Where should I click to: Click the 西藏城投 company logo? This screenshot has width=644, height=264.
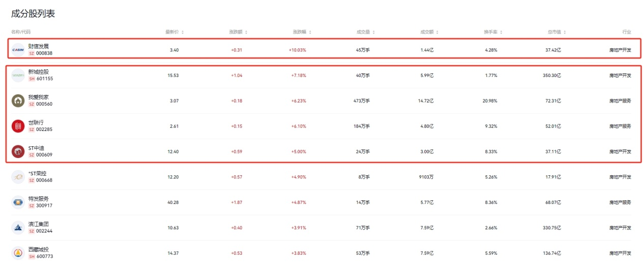point(18,253)
